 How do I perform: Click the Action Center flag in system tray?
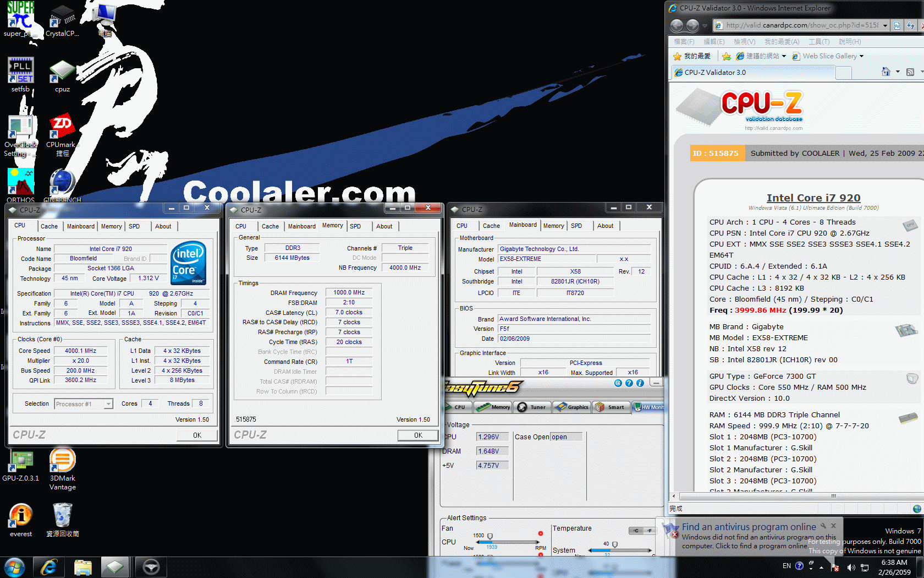[x=834, y=566]
